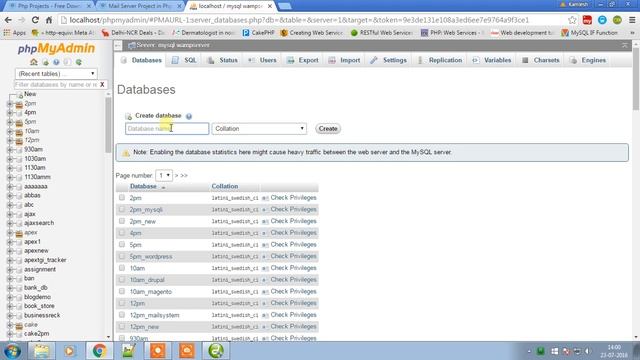This screenshot has width=640, height=360.
Task: Open the phpMyAdmin home icon
Action: tap(34, 62)
